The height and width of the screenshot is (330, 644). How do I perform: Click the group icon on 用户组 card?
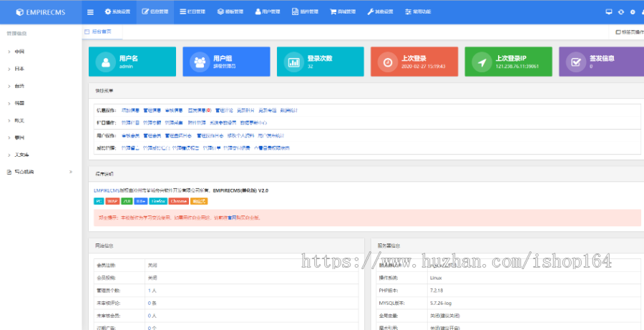199,62
